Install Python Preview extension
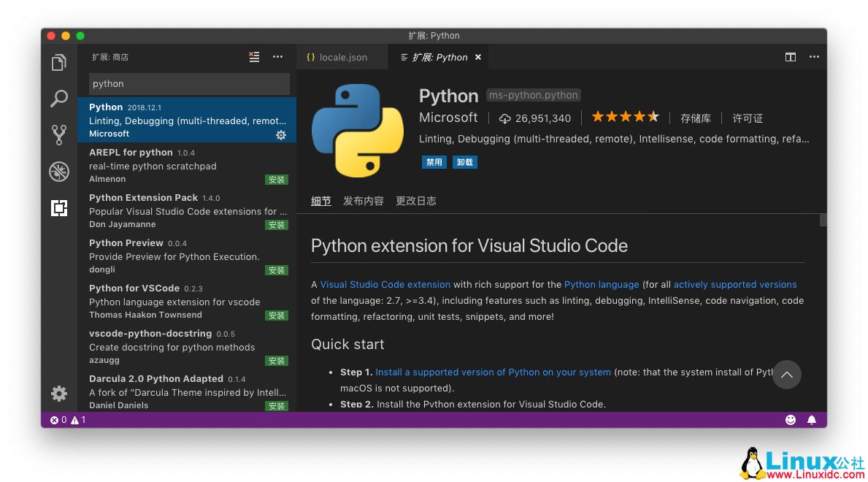 click(276, 270)
